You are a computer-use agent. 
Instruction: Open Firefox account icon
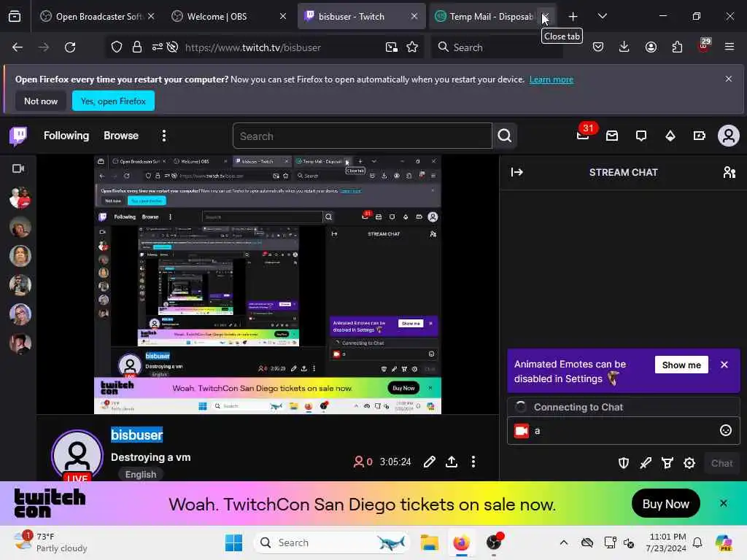(651, 47)
